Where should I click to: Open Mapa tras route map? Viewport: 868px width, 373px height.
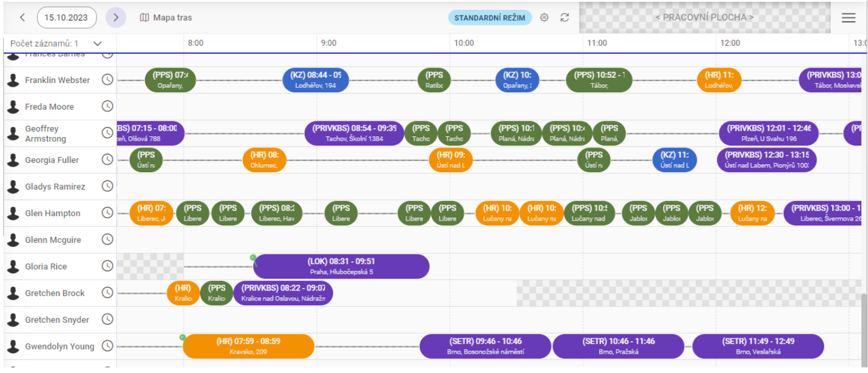[x=166, y=17]
